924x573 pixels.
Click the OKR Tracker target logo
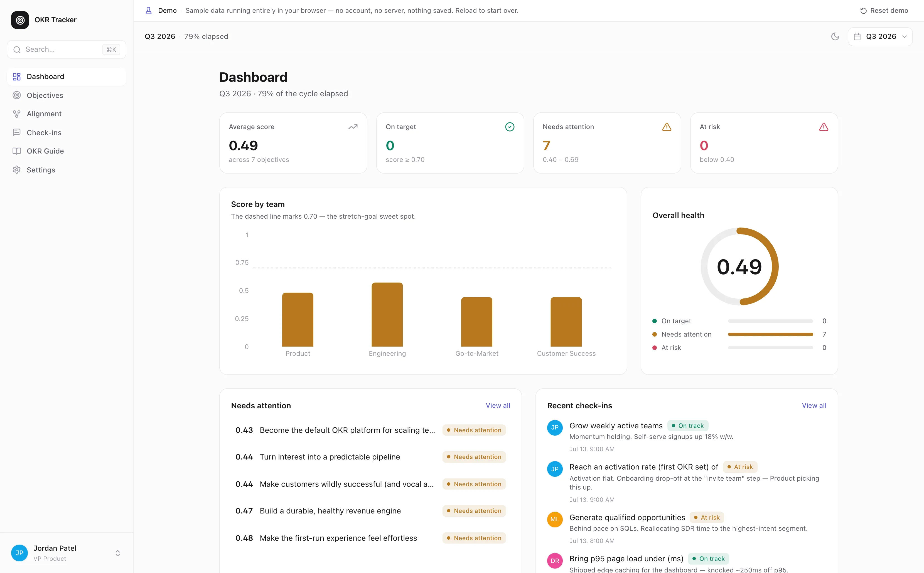[x=20, y=20]
